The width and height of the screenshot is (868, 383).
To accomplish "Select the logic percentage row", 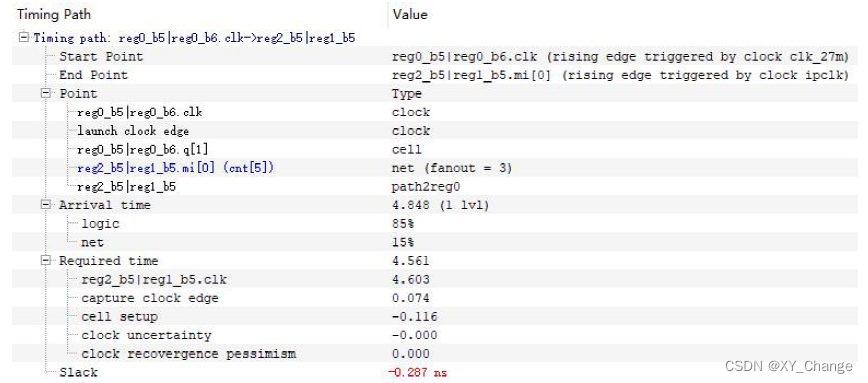I will 435,224.
